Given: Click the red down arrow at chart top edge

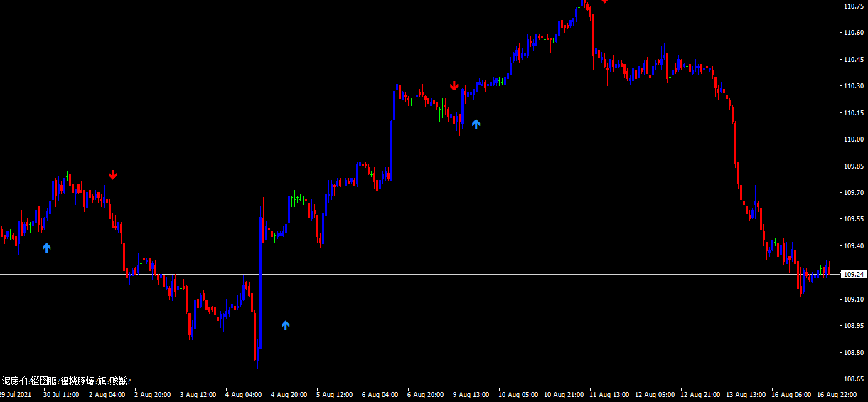Looking at the screenshot, I should pos(604,1).
